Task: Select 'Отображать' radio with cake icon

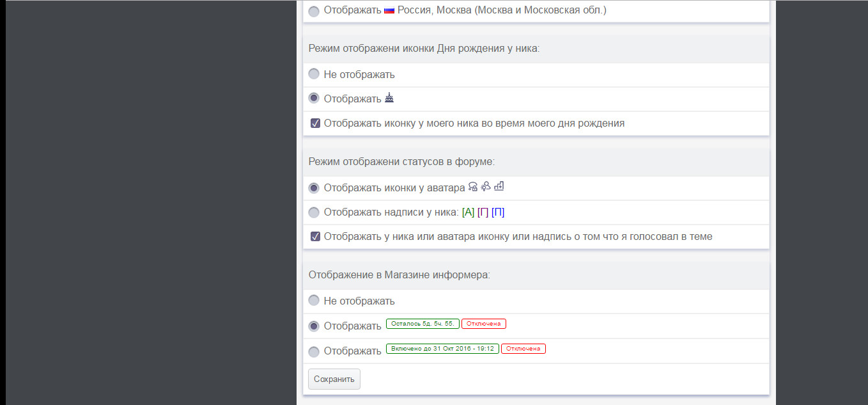Action: 314,99
